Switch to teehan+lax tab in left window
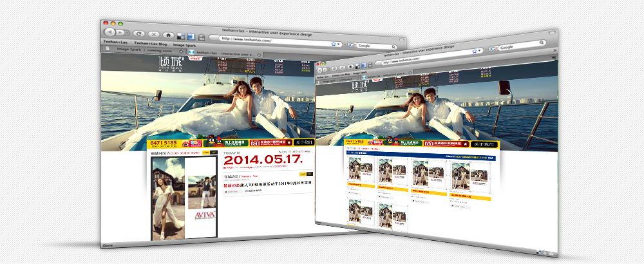 [x=224, y=53]
